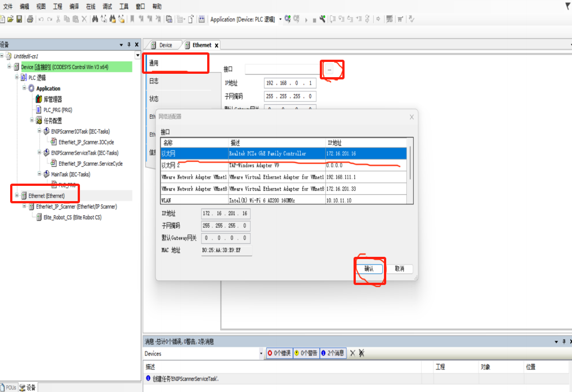Toggle the 0个警告 warnings filter
572x392 pixels.
pyautogui.click(x=306, y=353)
